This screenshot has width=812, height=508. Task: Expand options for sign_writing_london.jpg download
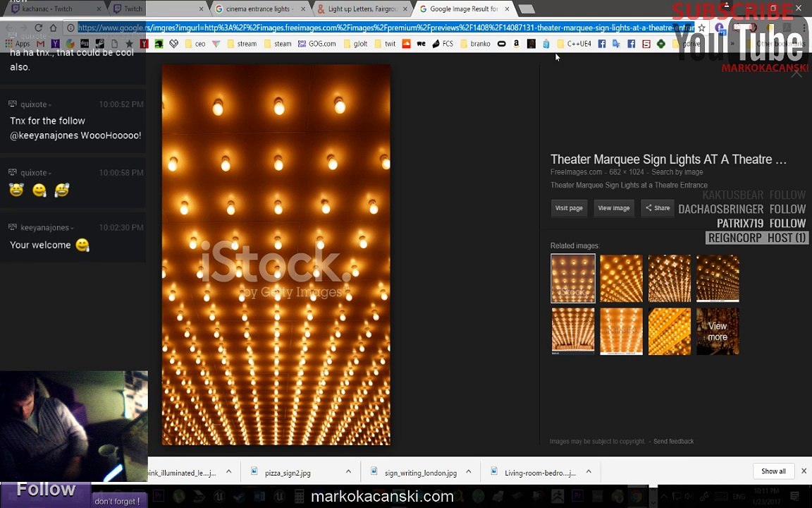click(469, 472)
